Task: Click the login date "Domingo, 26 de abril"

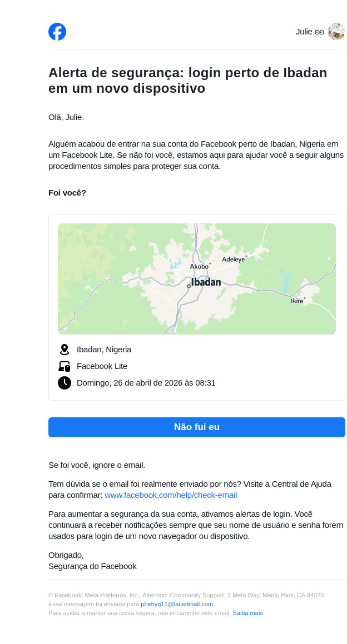Action: click(x=146, y=383)
